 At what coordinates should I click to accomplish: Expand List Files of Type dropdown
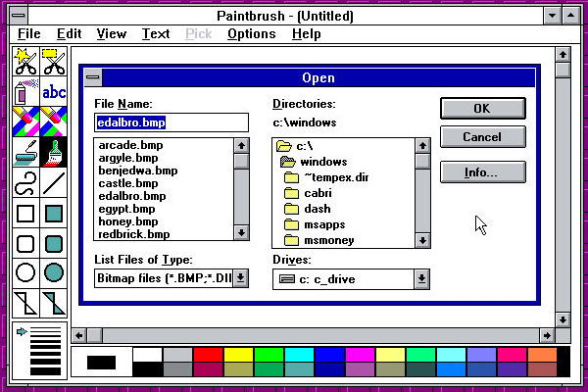[241, 278]
